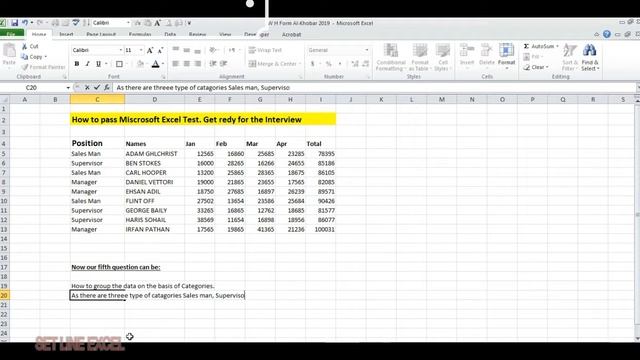Switch to the Data tab
640x360 pixels.
170,35
